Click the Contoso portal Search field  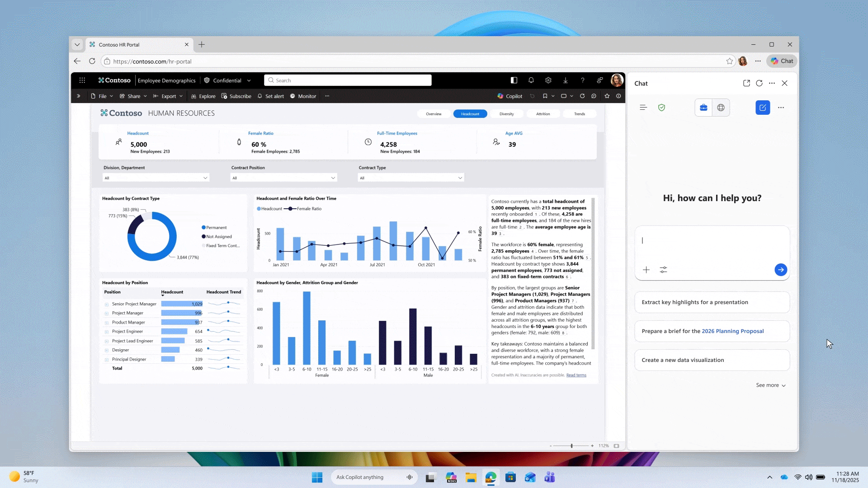click(348, 80)
